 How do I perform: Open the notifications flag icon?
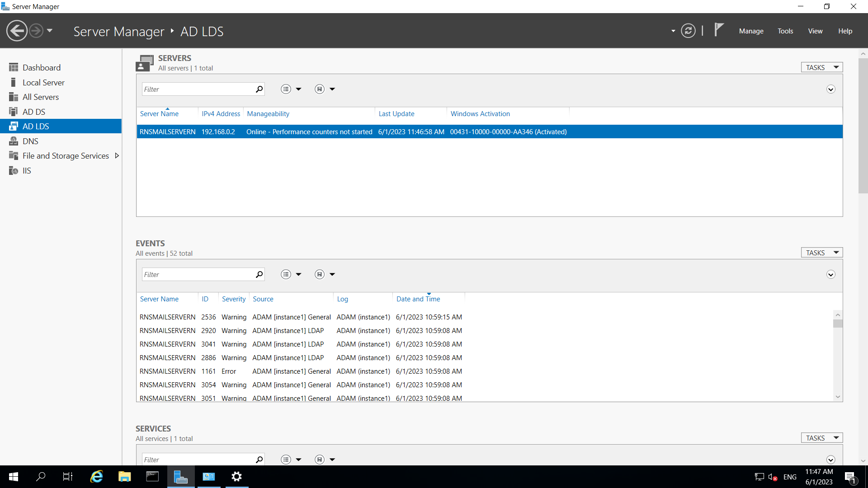719,30
